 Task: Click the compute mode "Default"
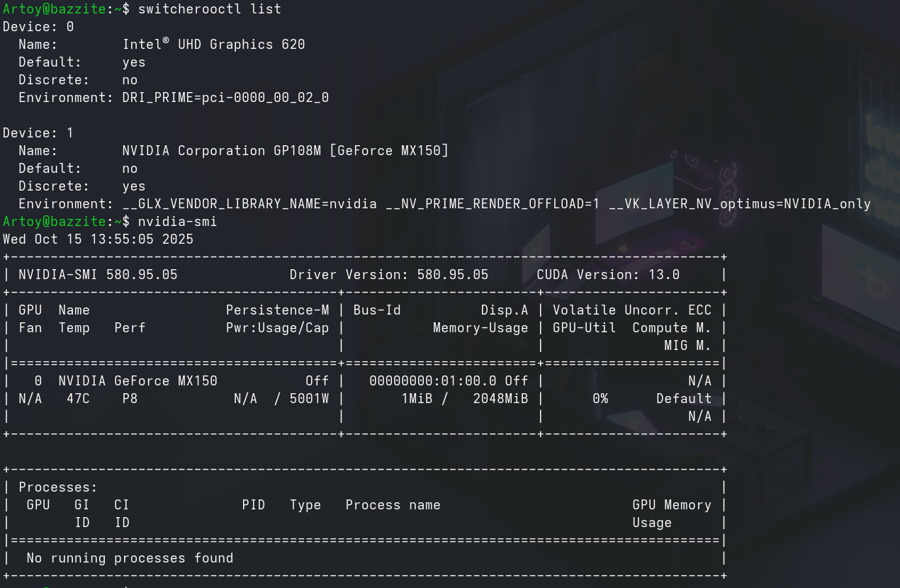(x=684, y=399)
